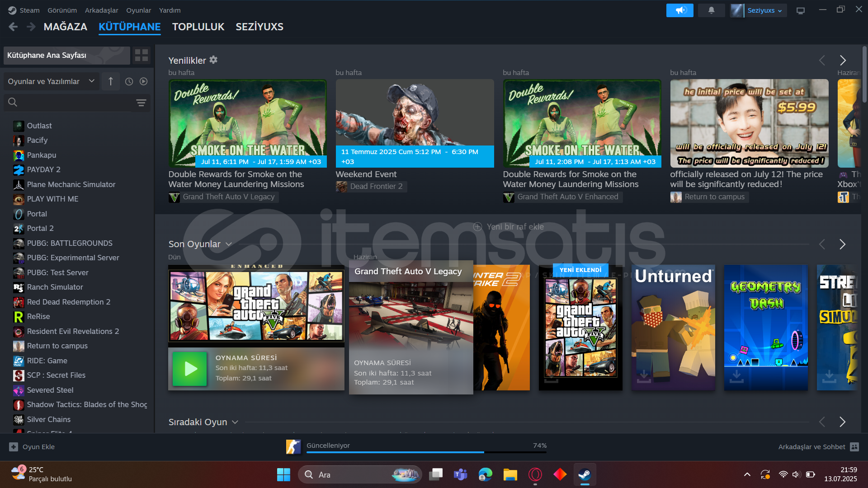Open the Oyunlar menu
The image size is (868, 488).
coord(138,10)
